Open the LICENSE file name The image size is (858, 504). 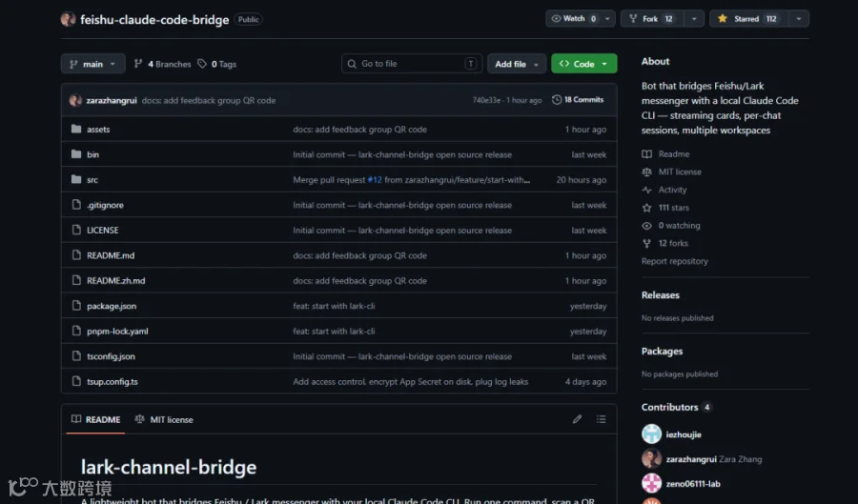click(x=102, y=230)
